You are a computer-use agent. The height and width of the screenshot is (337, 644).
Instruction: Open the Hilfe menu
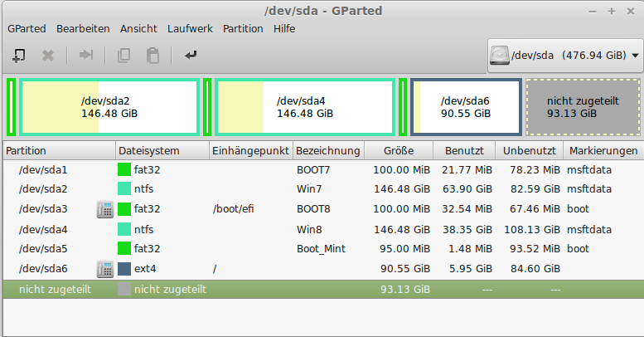click(x=284, y=29)
